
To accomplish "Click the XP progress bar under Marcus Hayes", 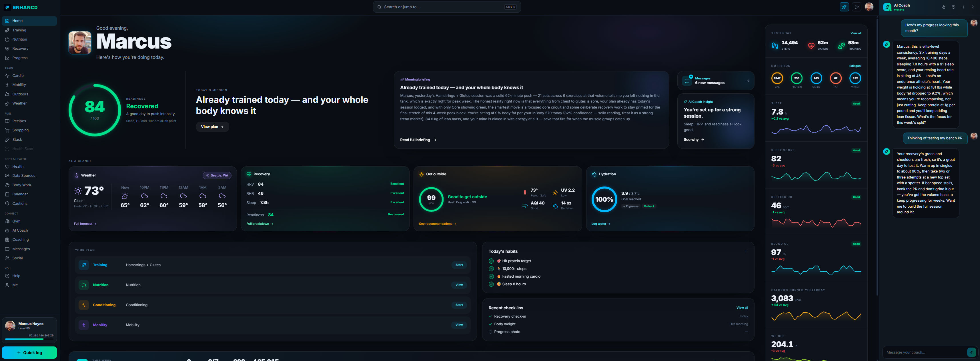I will click(x=29, y=339).
